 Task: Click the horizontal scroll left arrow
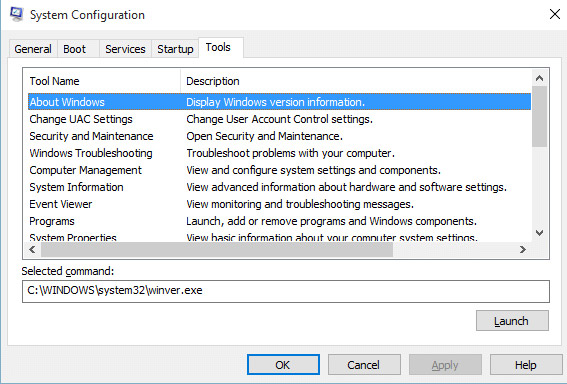click(33, 249)
